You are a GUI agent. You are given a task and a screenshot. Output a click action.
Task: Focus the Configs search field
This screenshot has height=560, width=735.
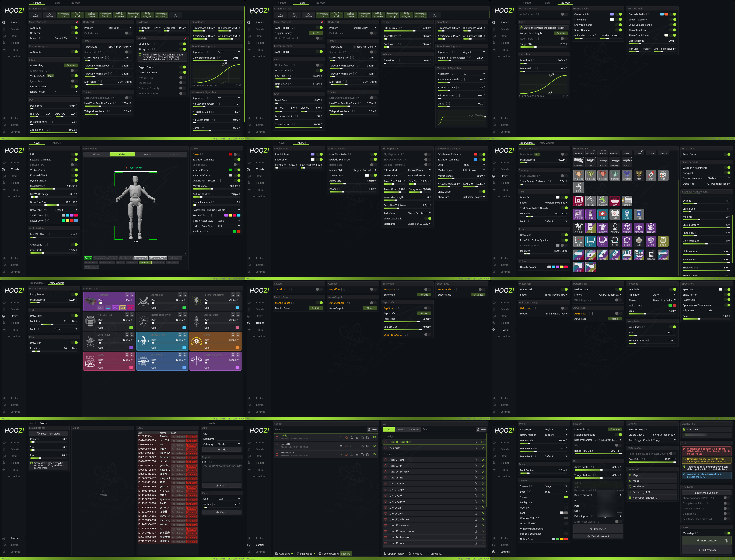(x=320, y=429)
